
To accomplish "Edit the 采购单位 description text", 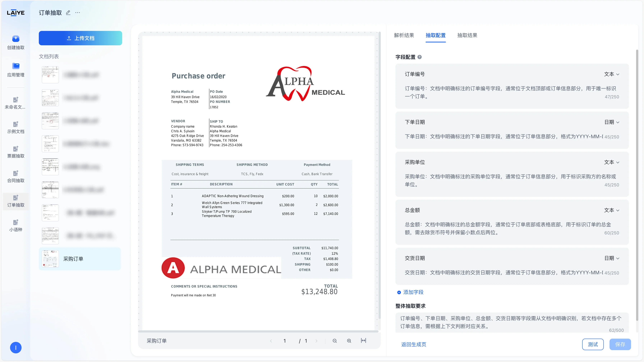I will pos(510,180).
